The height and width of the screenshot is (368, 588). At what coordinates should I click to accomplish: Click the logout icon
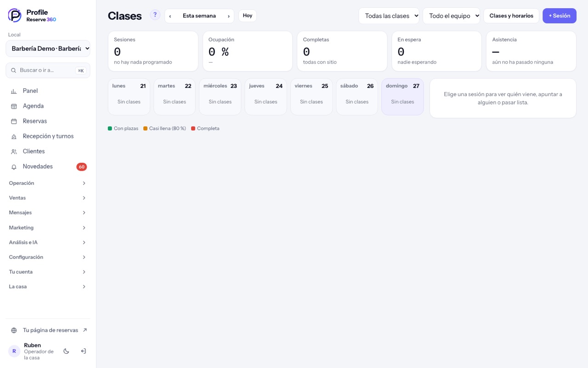[x=83, y=351]
